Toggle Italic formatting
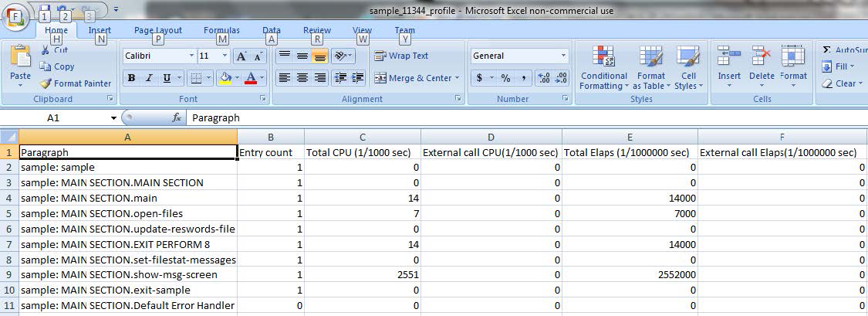This screenshot has height=316, width=868. click(x=148, y=78)
